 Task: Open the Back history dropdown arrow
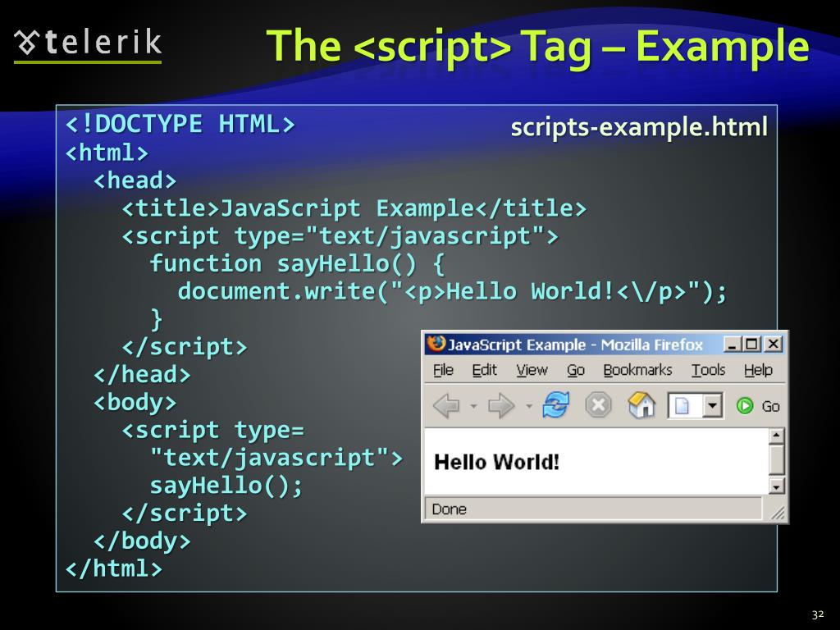(x=473, y=406)
